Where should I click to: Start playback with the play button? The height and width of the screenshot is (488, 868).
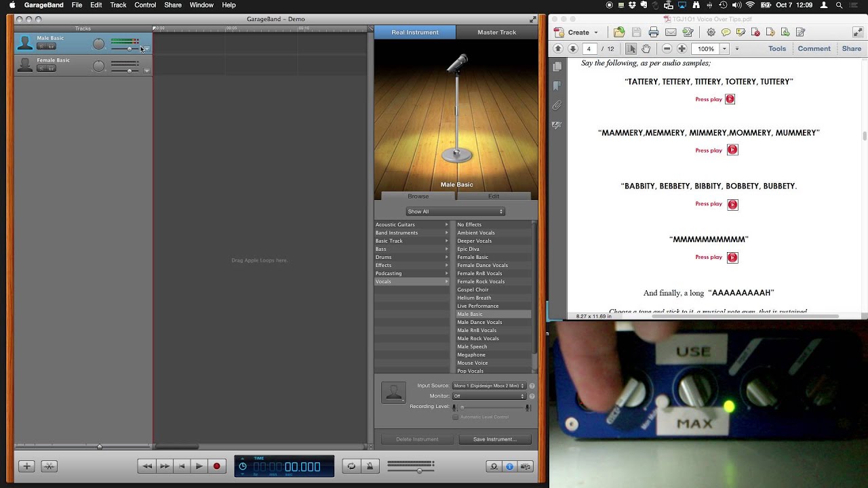click(199, 466)
